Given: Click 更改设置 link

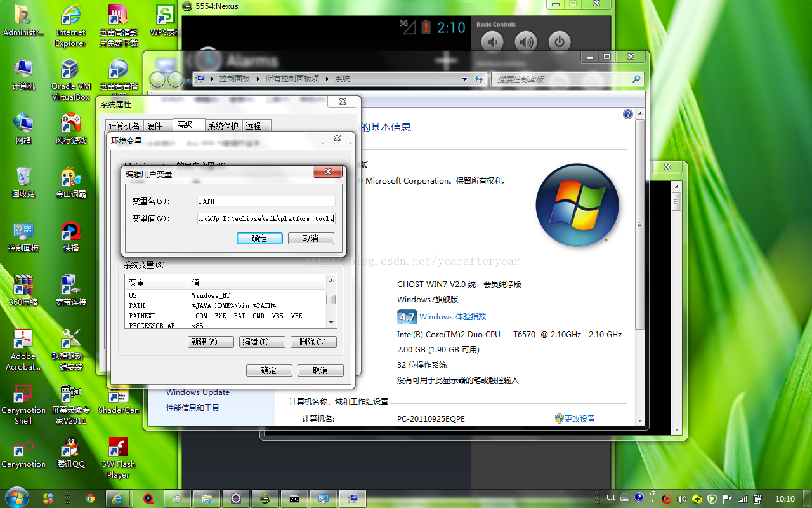Looking at the screenshot, I should [x=579, y=418].
